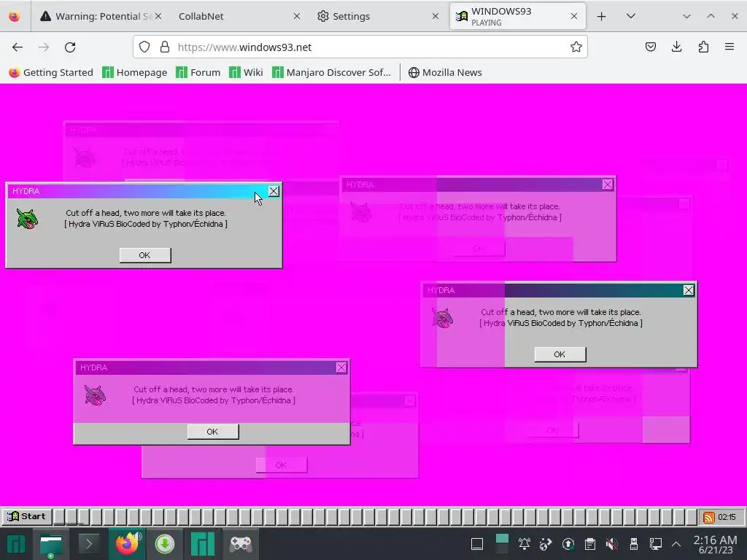Click OK in the lower-left HYDRA dialog

[x=212, y=432]
